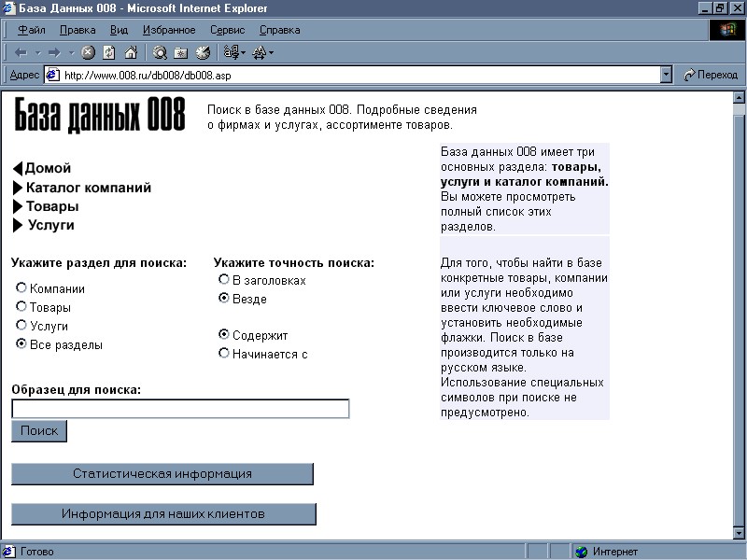Select В заголовках search precision option
This screenshot has width=747, height=560.
pos(223,279)
